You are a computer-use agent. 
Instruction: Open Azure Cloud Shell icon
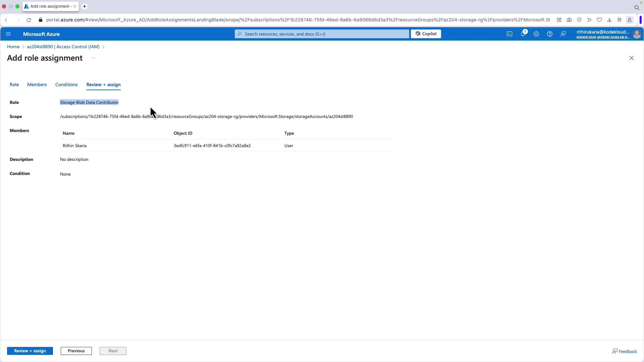point(509,34)
